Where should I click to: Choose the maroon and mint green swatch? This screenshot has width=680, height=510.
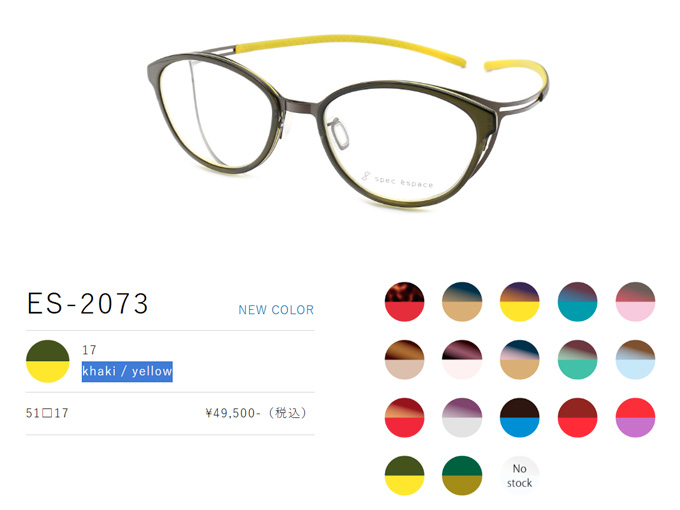point(577,360)
